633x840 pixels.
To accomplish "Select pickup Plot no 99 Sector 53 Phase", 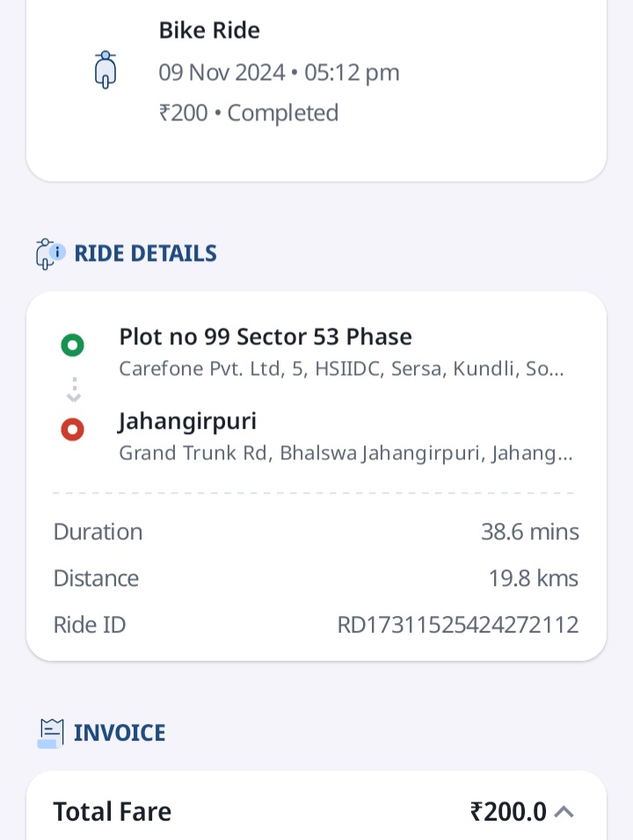I will click(266, 337).
